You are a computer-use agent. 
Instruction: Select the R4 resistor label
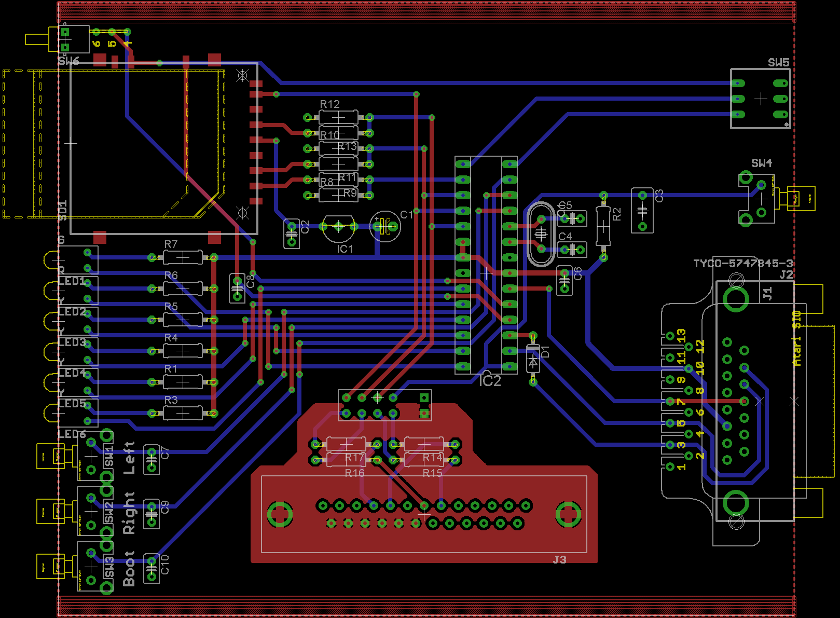[171, 338]
